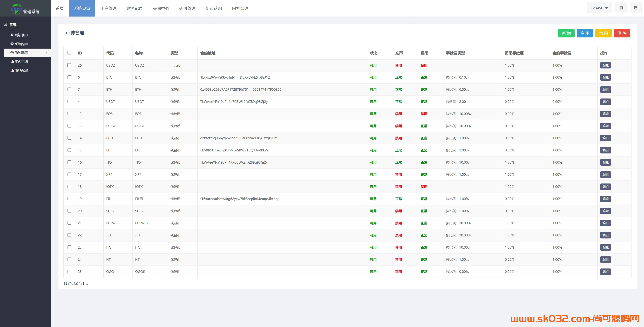Check the DOGE row checkbox
Image resolution: width=644 pixels, height=327 pixels.
(69, 126)
